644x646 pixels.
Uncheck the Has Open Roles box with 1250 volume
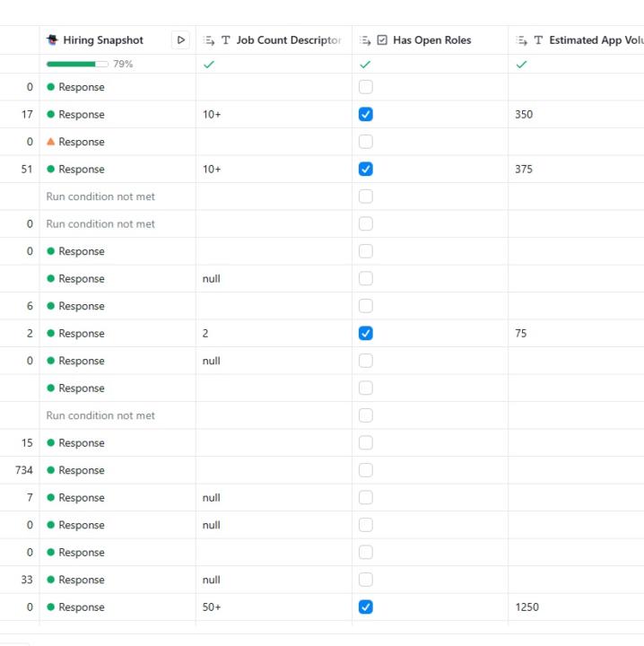(365, 607)
